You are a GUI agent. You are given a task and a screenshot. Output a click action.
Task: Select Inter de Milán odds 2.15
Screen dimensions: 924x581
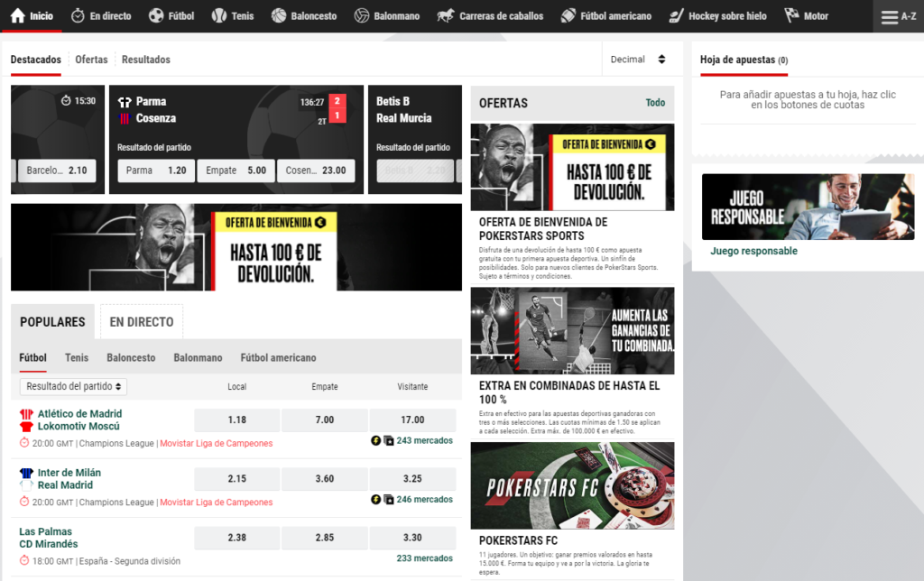point(237,479)
